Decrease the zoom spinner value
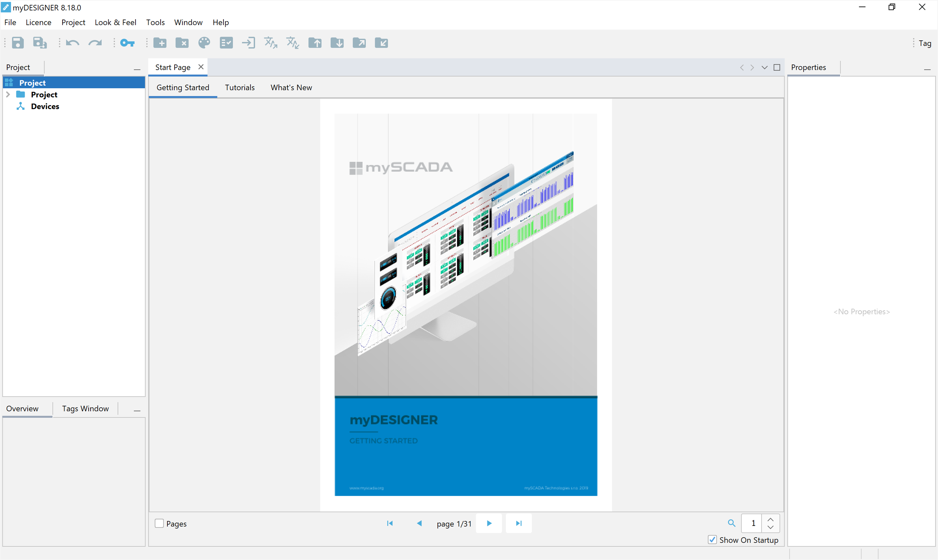The height and width of the screenshot is (560, 938). point(771,527)
